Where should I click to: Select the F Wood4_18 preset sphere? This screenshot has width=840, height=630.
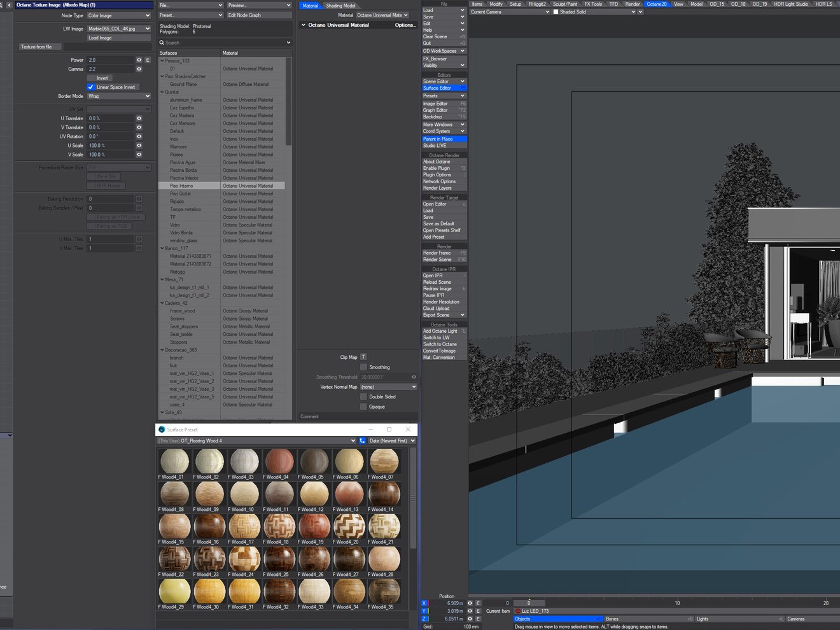point(279,526)
